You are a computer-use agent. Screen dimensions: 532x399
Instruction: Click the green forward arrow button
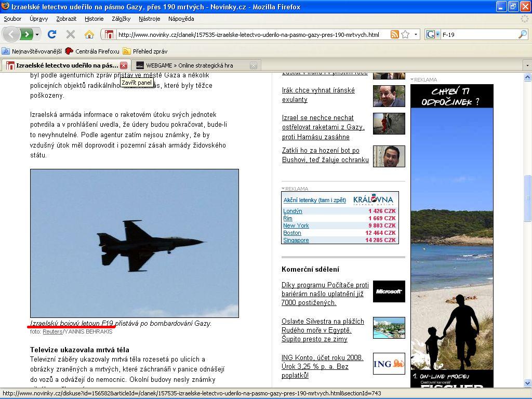26,34
